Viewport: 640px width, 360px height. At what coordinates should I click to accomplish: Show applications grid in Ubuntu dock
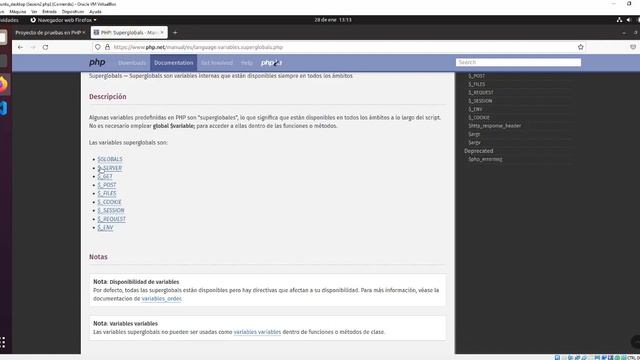coord(3,342)
